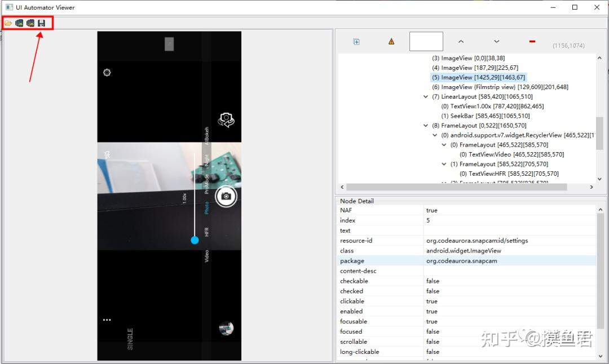Viewport: 609px width, 364px height.
Task: Click tree horizontal scroll left arrow
Action: click(x=342, y=187)
